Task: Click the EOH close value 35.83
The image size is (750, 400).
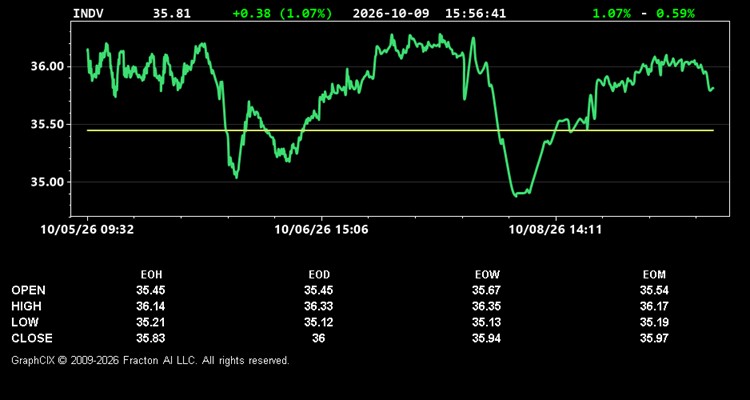Action: (151, 338)
